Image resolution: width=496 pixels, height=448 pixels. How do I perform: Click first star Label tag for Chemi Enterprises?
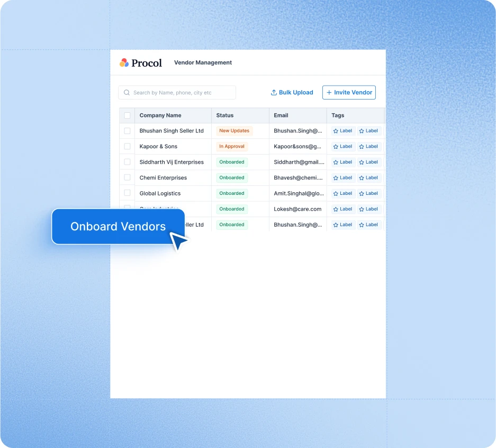point(343,178)
